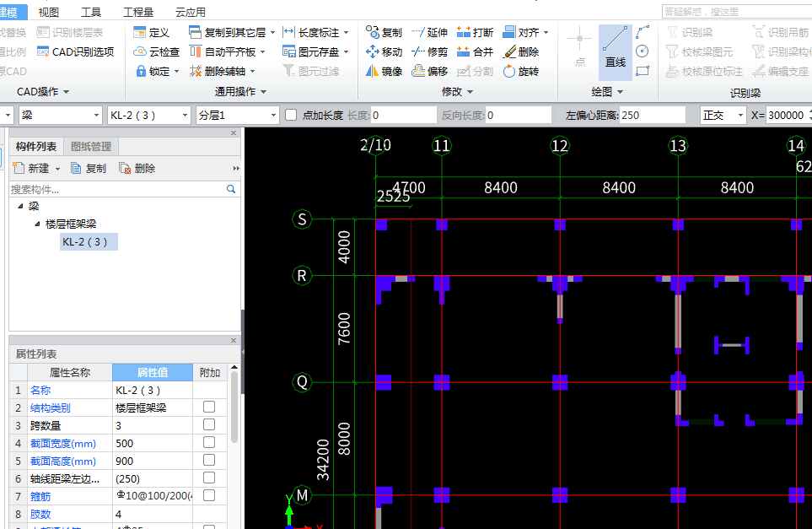Viewport: 812px width, 529px height.
Task: Click the 箍筋 property name link
Action: 40,496
